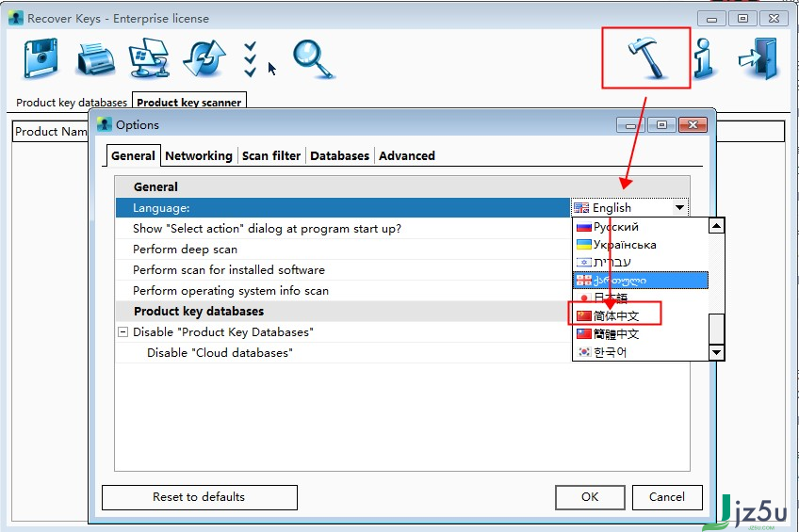Select Korean 한국어 language option

tap(641, 352)
